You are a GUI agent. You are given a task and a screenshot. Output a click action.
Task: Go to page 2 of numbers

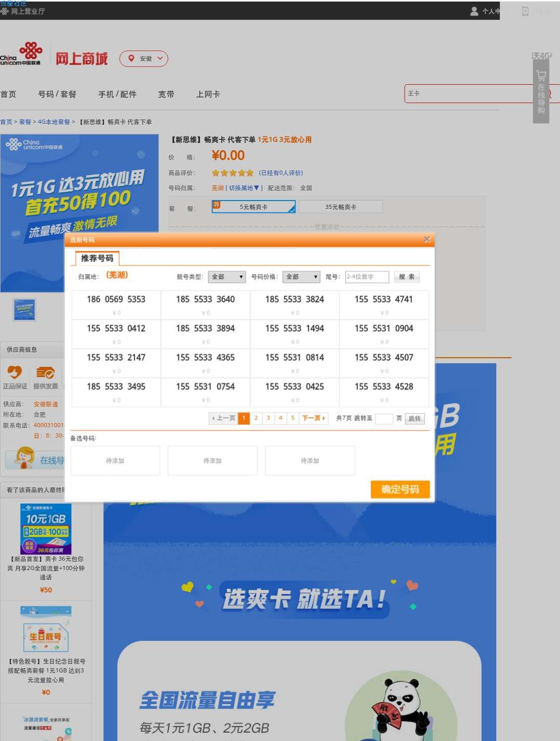click(256, 418)
